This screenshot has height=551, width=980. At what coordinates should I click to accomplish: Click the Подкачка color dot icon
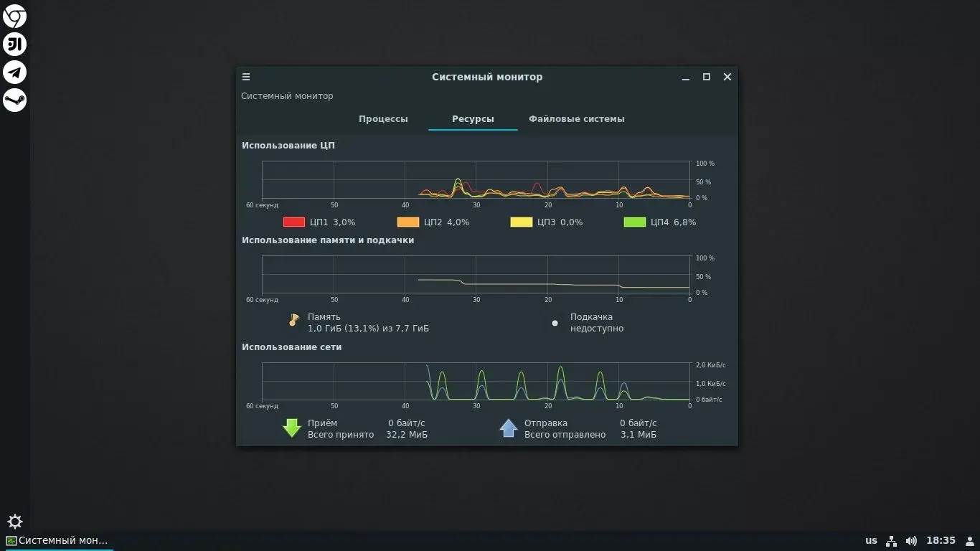[555, 323]
